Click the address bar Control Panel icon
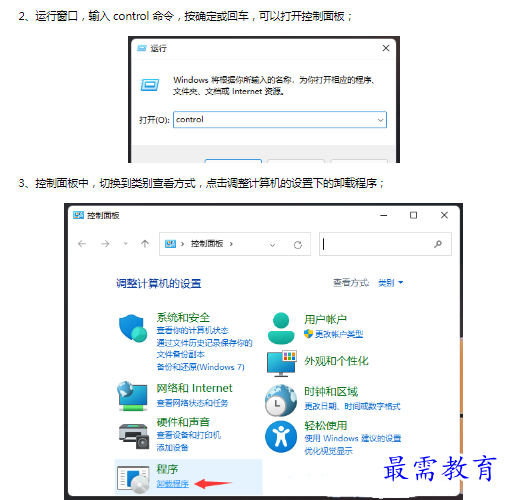The width and height of the screenshot is (505, 500). 170,244
